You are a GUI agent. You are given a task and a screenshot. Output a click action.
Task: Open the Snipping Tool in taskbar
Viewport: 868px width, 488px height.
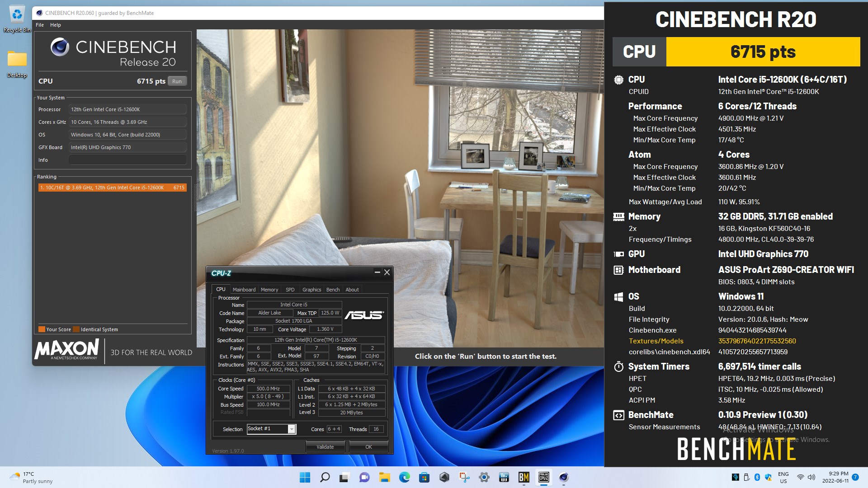point(464,477)
